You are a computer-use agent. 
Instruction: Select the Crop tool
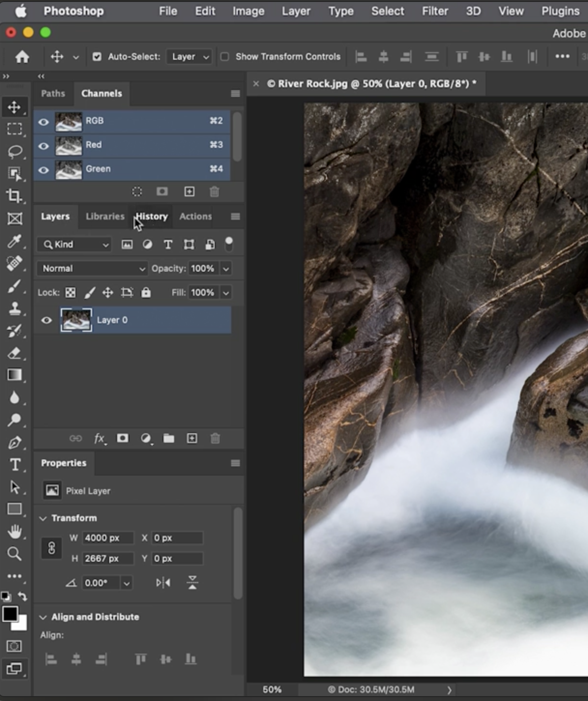click(x=14, y=196)
